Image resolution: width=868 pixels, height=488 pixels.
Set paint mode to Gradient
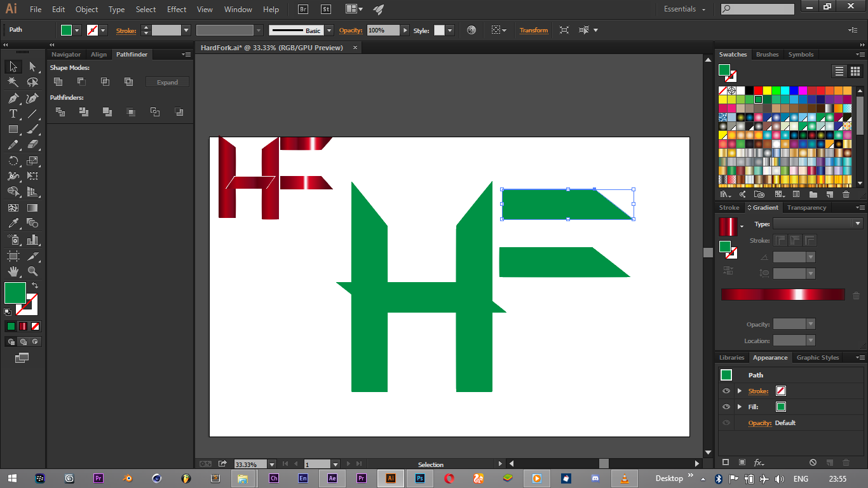point(23,326)
